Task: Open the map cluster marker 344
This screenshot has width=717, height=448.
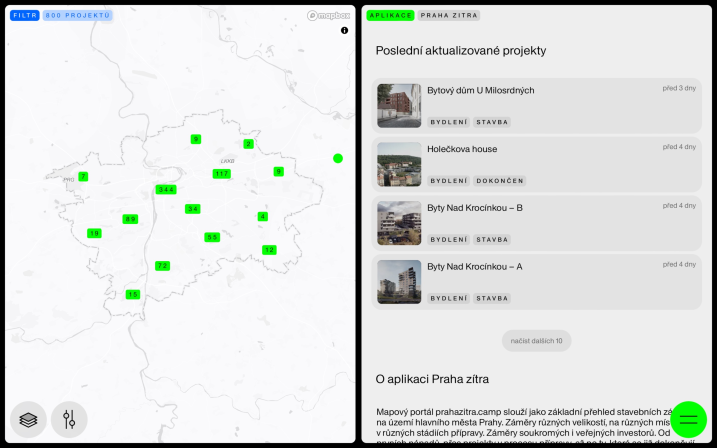Action: pyautogui.click(x=166, y=189)
